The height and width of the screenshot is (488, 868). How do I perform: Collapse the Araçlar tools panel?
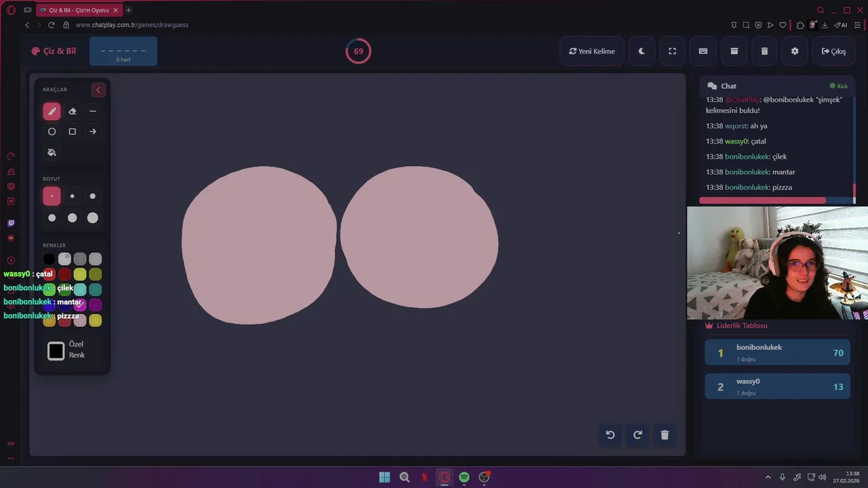pos(98,90)
